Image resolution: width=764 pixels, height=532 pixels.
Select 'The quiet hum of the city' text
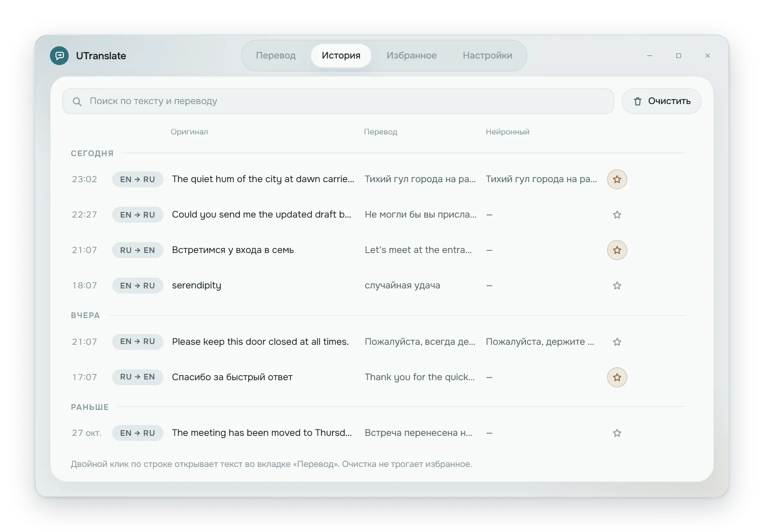click(x=263, y=179)
